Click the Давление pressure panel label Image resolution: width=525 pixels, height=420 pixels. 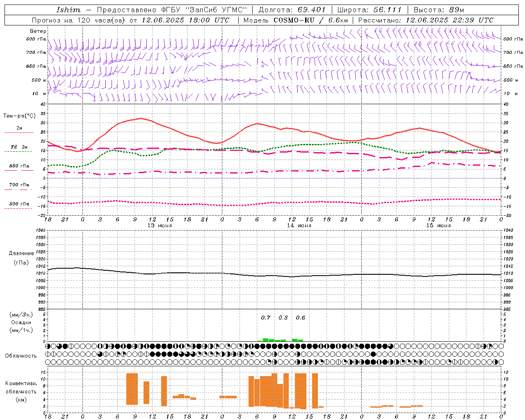(21, 253)
